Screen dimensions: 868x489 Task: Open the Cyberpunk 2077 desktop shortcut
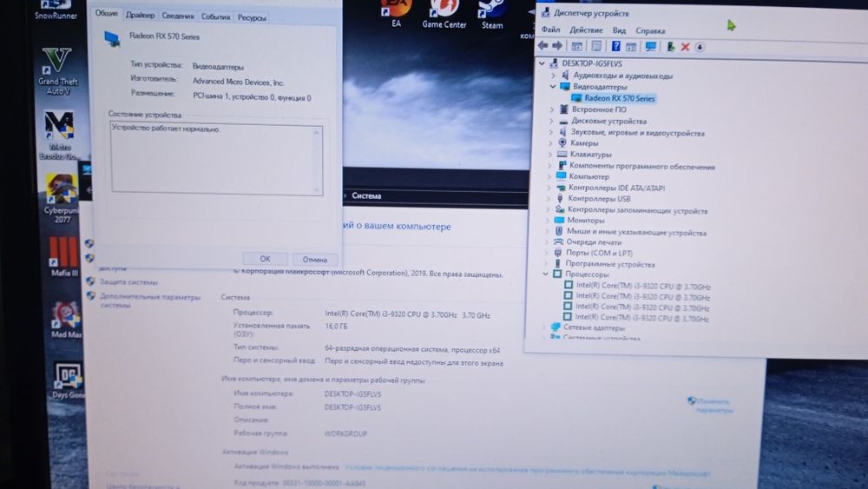62,198
